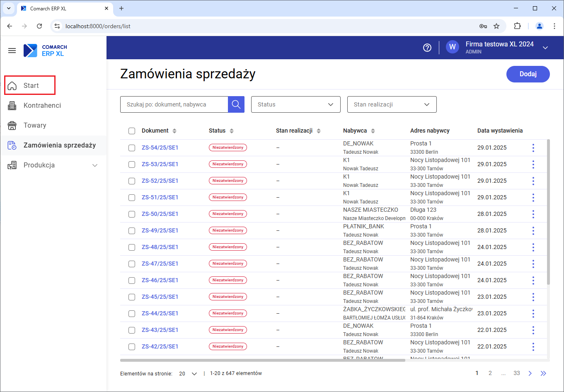Bookmark this page with star icon

[496, 26]
